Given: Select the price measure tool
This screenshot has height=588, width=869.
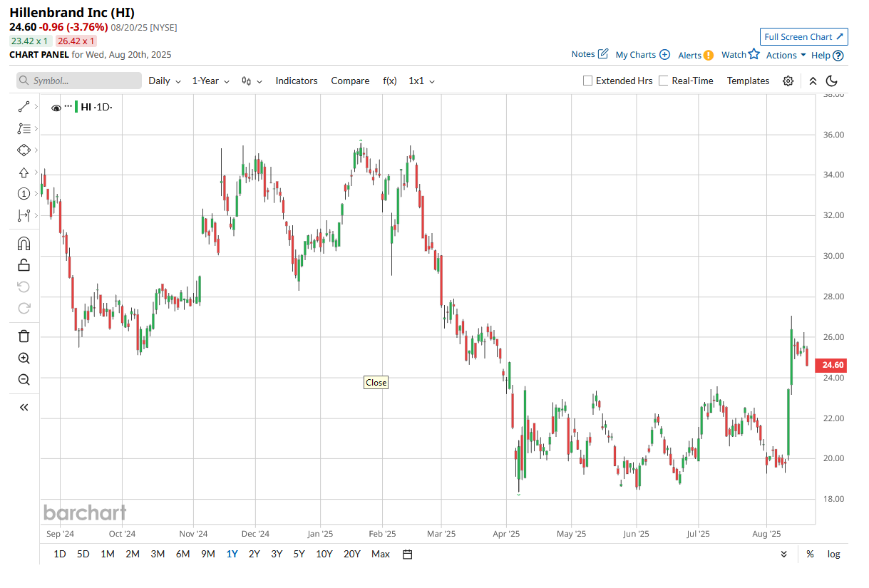Looking at the screenshot, I should 24,215.
